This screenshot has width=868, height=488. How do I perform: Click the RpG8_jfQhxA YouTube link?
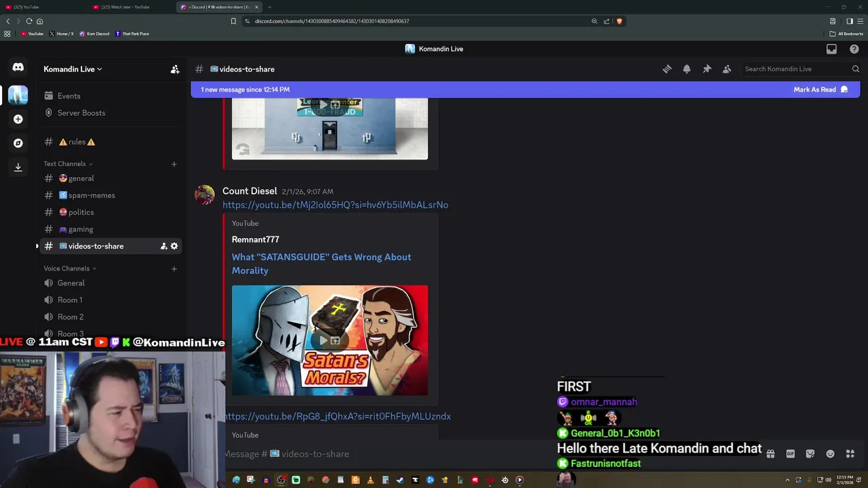[338, 416]
